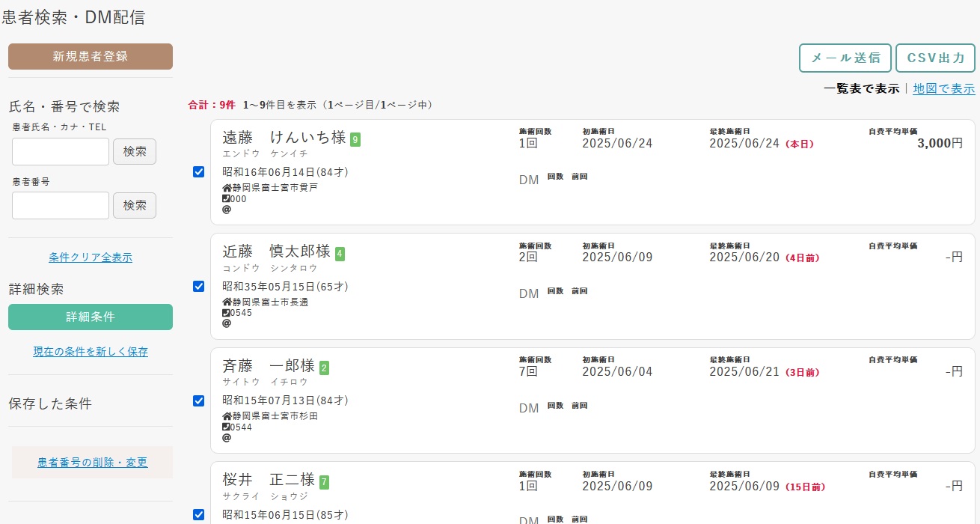This screenshot has width=980, height=524.
Task: Select 一覧表で表示 view label
Action: pos(861,88)
